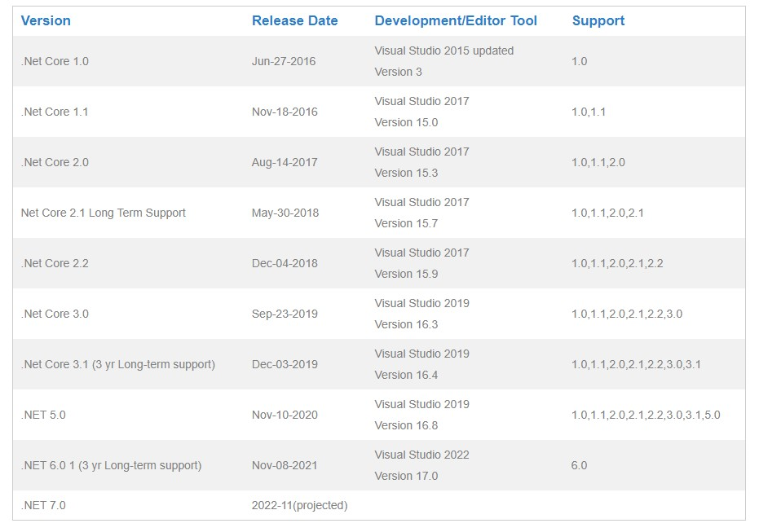Click the .NET 7.0 version cell

coord(43,505)
